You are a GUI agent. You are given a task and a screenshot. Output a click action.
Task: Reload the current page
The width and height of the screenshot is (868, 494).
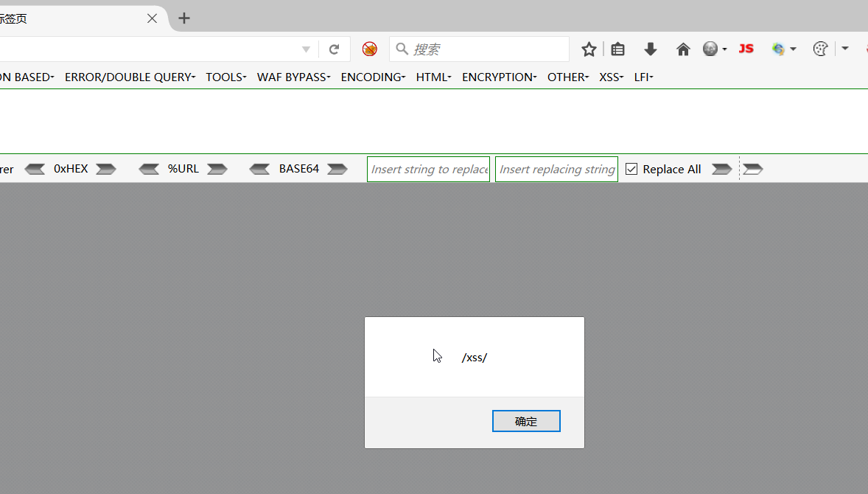pos(335,49)
